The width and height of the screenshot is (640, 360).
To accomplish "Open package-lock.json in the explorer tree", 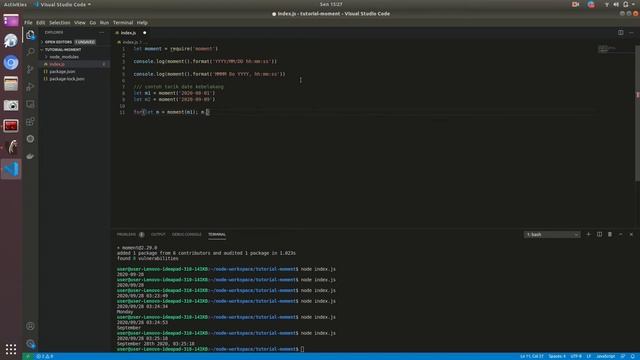I will click(x=67, y=79).
